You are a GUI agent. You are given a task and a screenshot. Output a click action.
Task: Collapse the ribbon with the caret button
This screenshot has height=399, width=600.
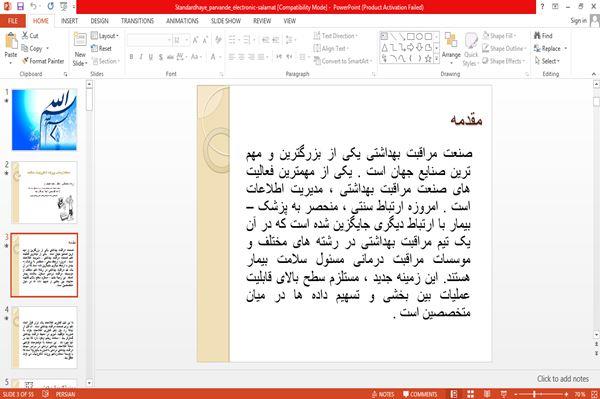pyautogui.click(x=594, y=74)
